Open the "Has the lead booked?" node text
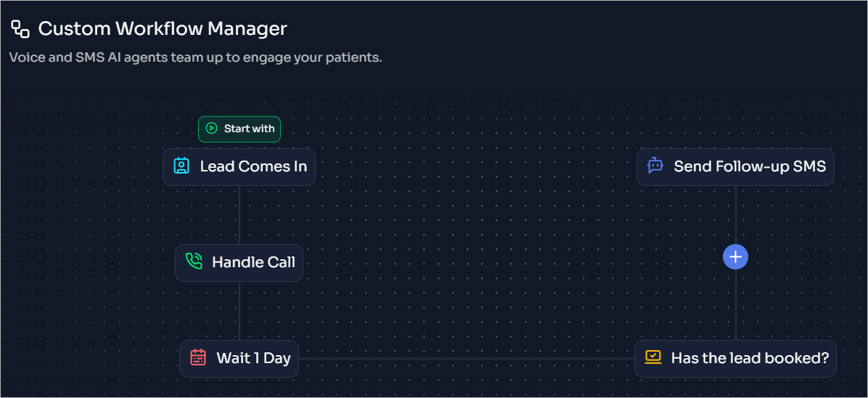This screenshot has height=398, width=868. 750,358
